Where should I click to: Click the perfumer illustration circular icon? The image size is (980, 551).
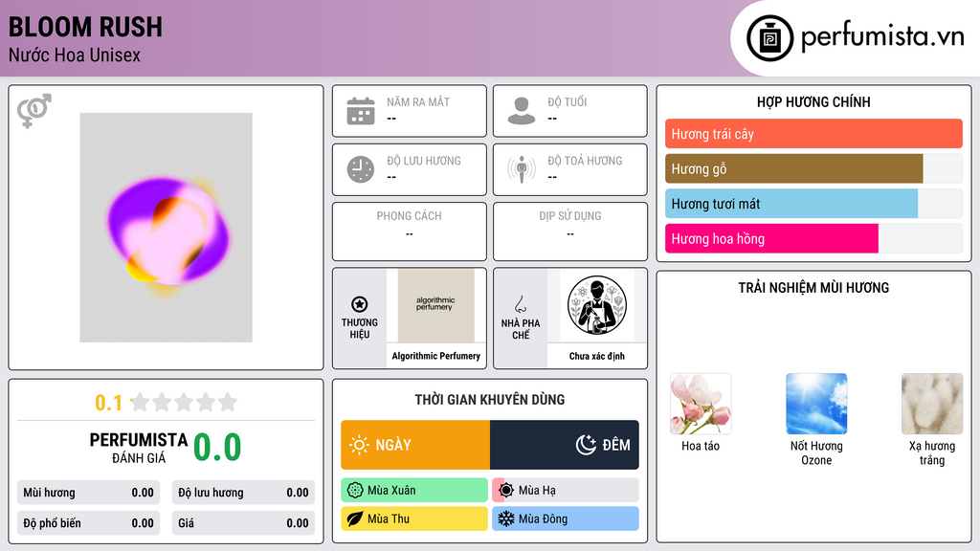click(x=597, y=305)
